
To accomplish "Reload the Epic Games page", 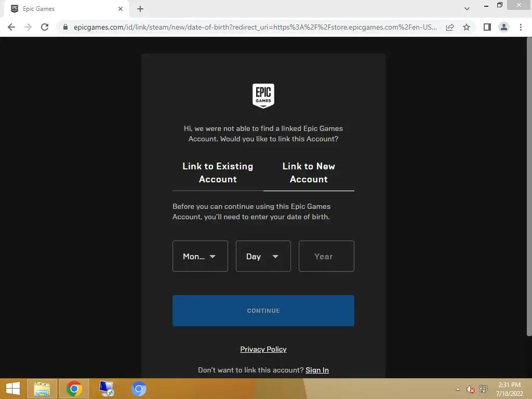I will point(45,27).
